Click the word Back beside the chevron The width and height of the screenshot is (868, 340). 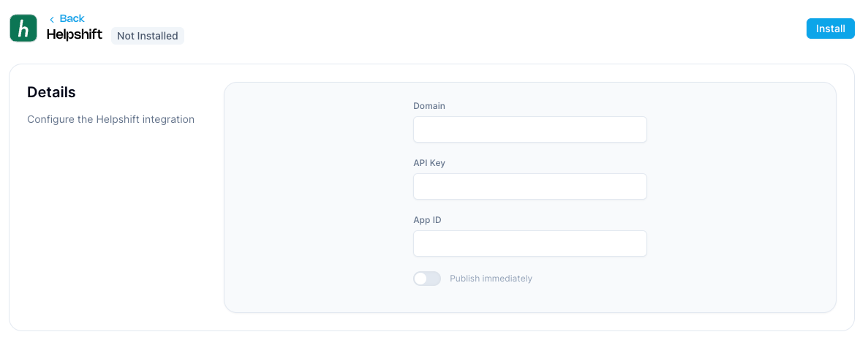point(72,18)
